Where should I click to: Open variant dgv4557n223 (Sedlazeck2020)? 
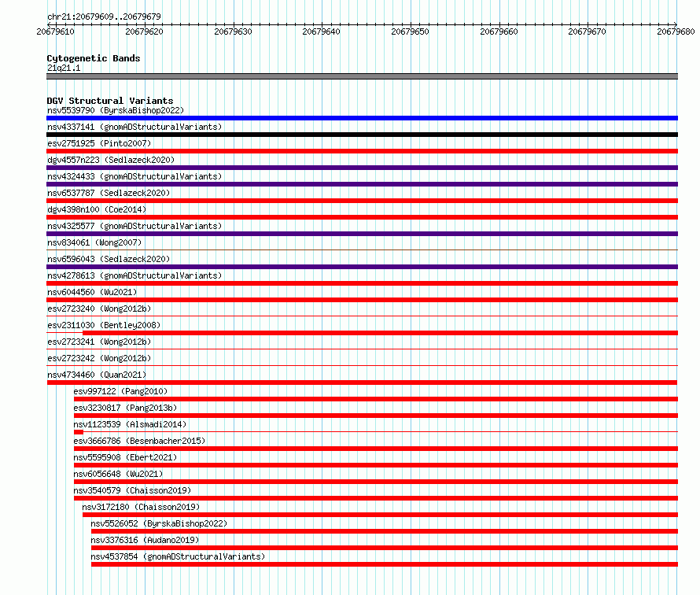point(111,160)
